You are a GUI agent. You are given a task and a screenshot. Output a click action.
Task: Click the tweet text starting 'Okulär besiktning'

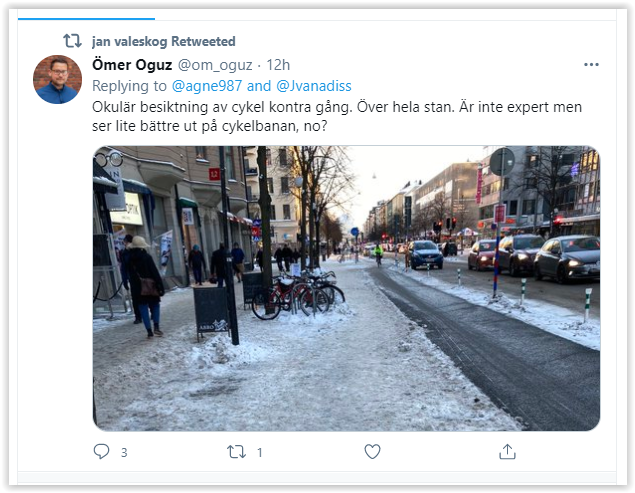(x=337, y=116)
